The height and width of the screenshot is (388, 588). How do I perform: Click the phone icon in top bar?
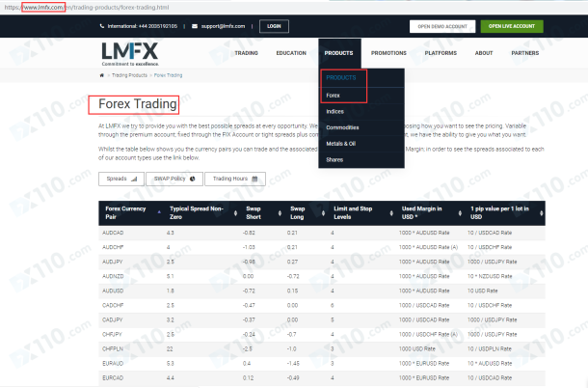point(102,26)
